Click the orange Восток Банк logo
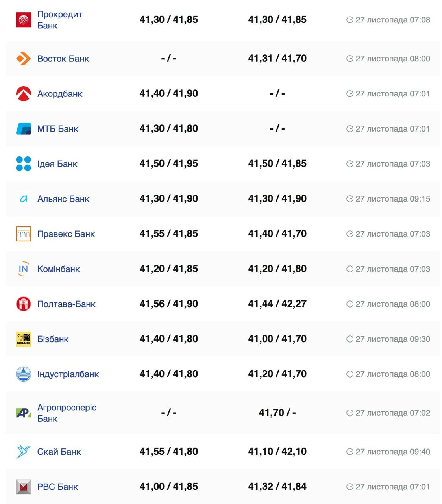The image size is (442, 504). tap(23, 59)
